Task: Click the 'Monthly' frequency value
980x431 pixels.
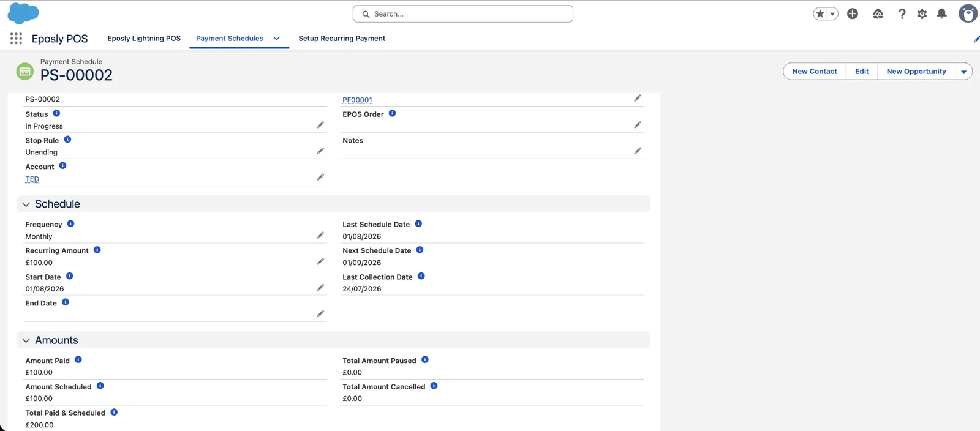Action: coord(39,236)
